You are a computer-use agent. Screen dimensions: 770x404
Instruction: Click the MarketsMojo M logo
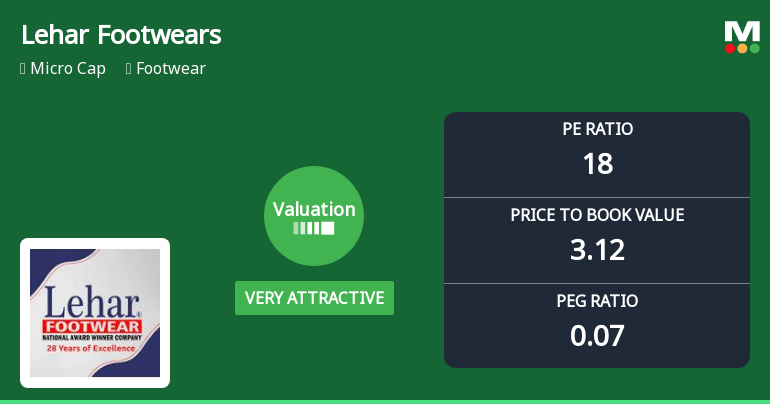741,31
